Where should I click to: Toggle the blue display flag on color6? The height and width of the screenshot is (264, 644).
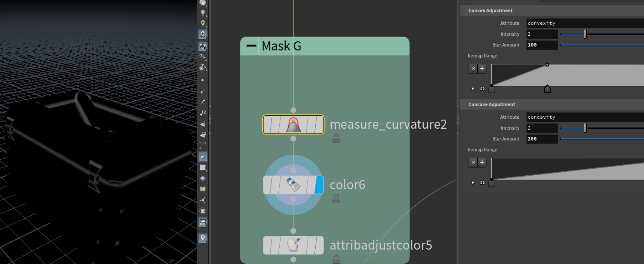click(x=319, y=185)
